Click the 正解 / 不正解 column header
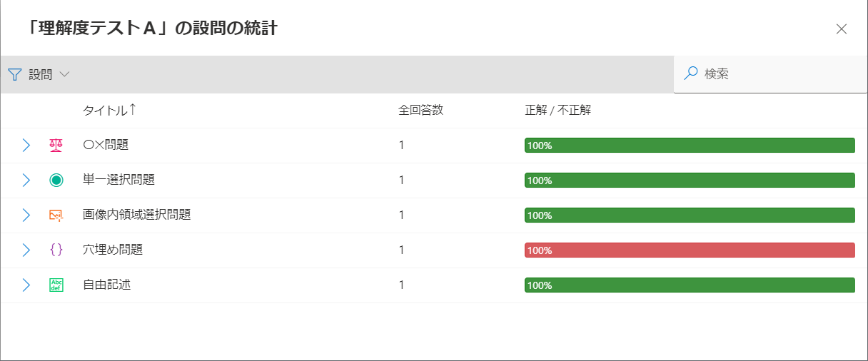The image size is (868, 361). point(558,111)
